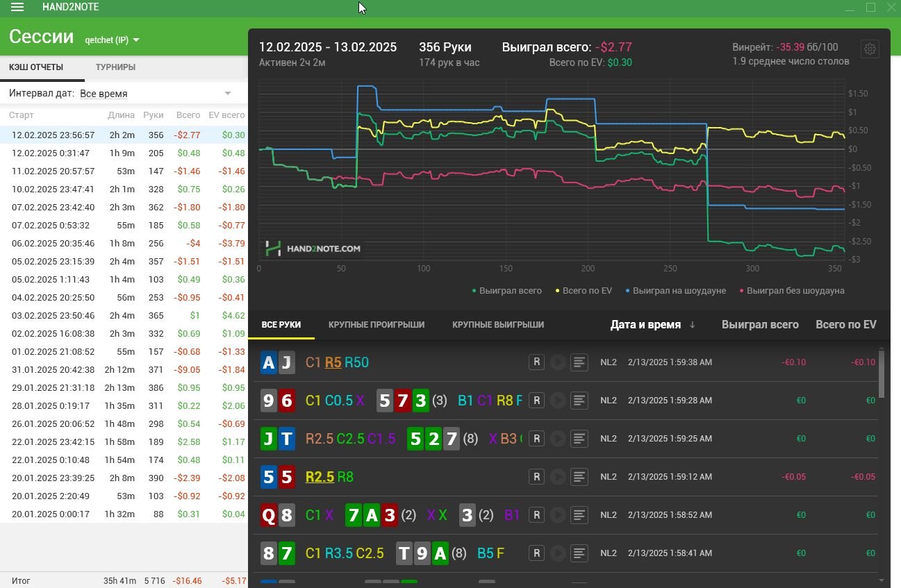Play the 87 hand replay button
901x588 pixels.
tap(558, 553)
